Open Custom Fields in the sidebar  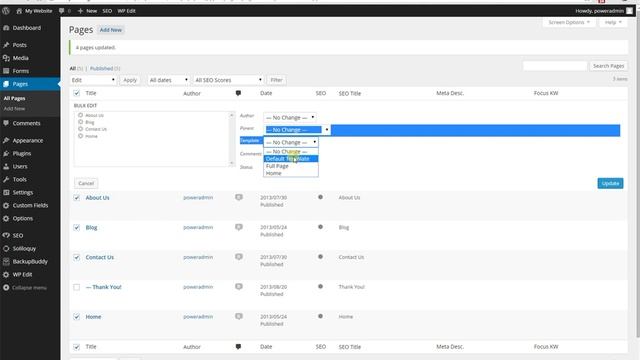30,205
